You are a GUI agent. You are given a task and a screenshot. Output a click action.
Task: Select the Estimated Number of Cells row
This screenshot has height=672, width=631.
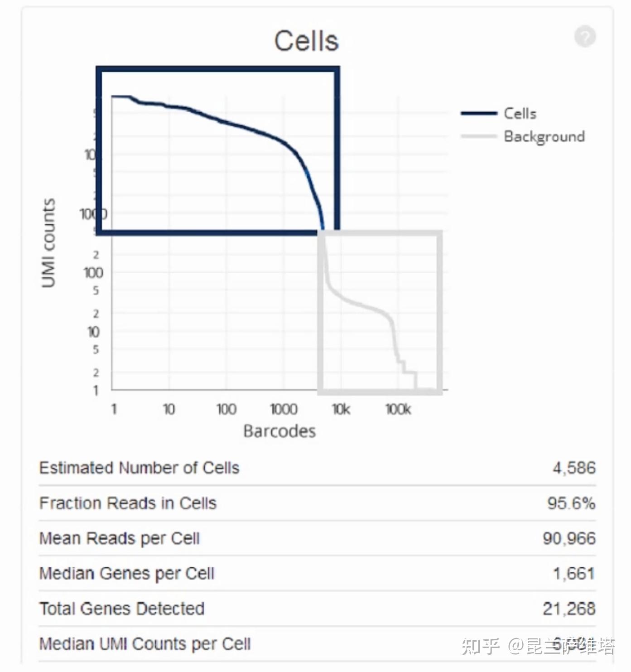click(x=139, y=468)
